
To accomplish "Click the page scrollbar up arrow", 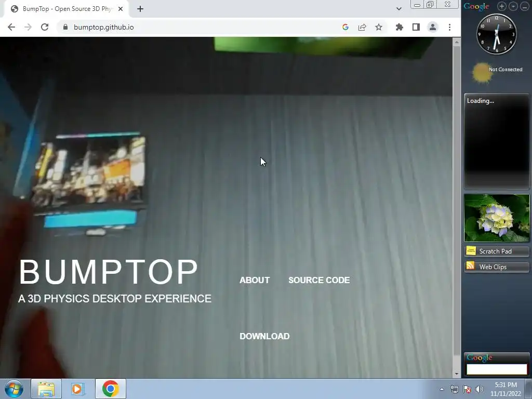I will 457,42.
